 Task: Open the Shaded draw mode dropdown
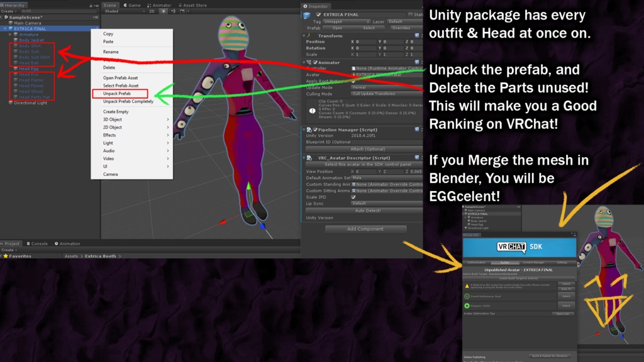click(x=125, y=11)
